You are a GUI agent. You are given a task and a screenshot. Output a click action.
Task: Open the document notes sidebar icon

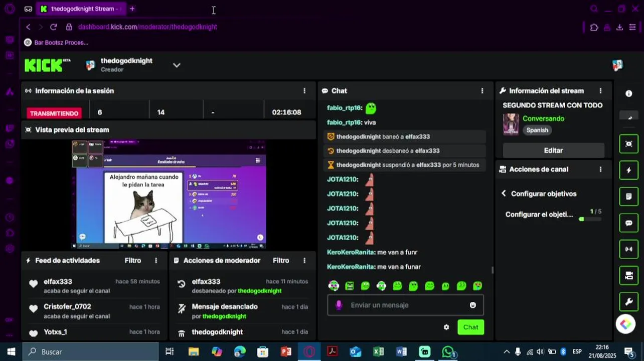[x=628, y=197]
